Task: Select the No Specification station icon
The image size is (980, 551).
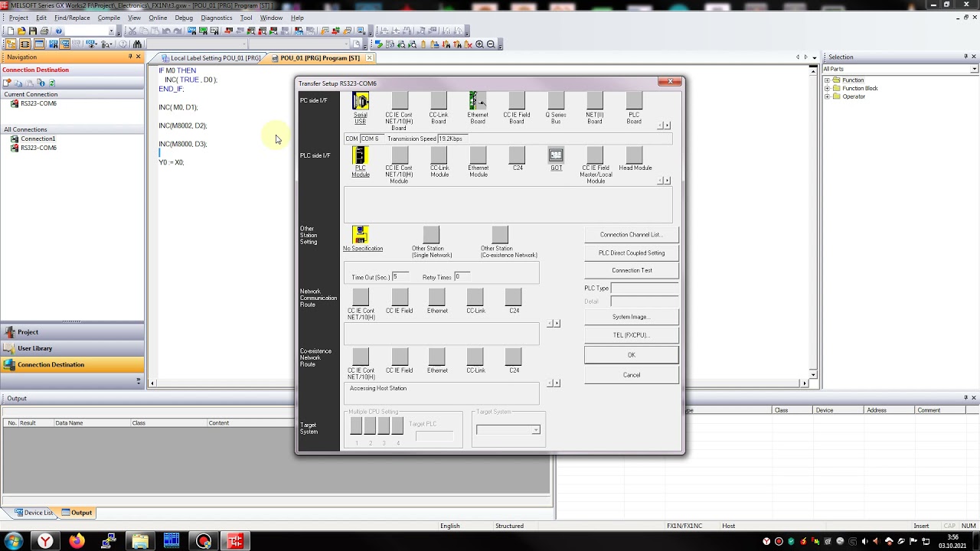Action: pyautogui.click(x=360, y=235)
